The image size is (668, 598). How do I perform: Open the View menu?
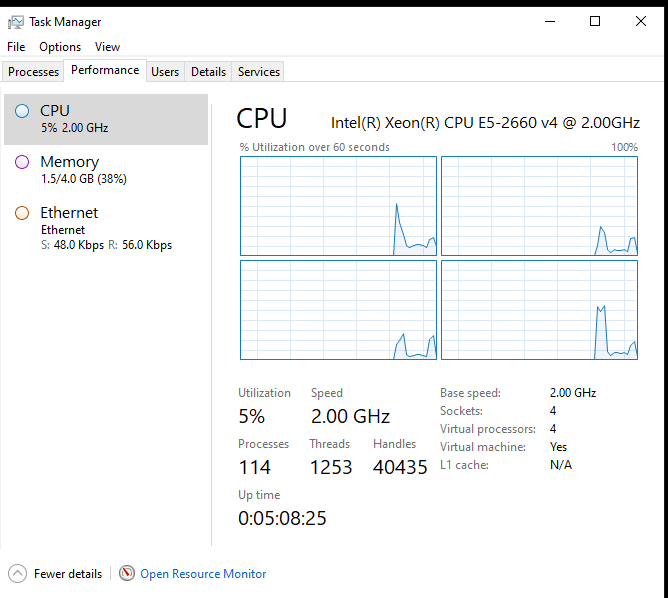(107, 47)
